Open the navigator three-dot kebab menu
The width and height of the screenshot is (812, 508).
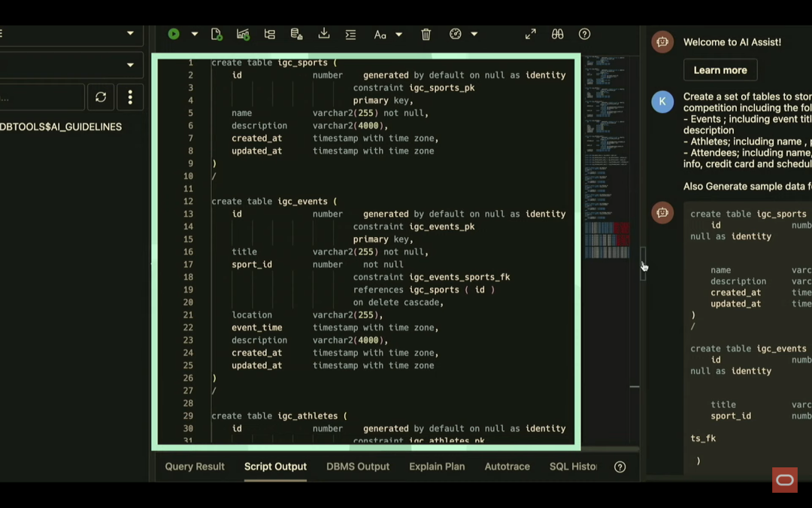point(130,97)
